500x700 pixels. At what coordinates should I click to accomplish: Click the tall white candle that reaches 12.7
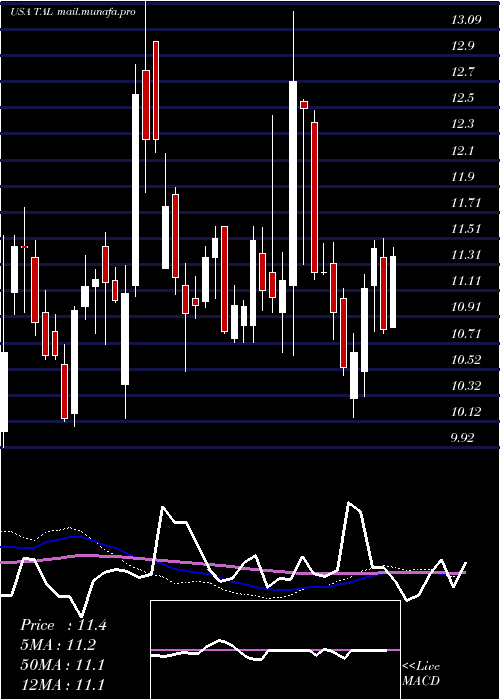tap(293, 183)
